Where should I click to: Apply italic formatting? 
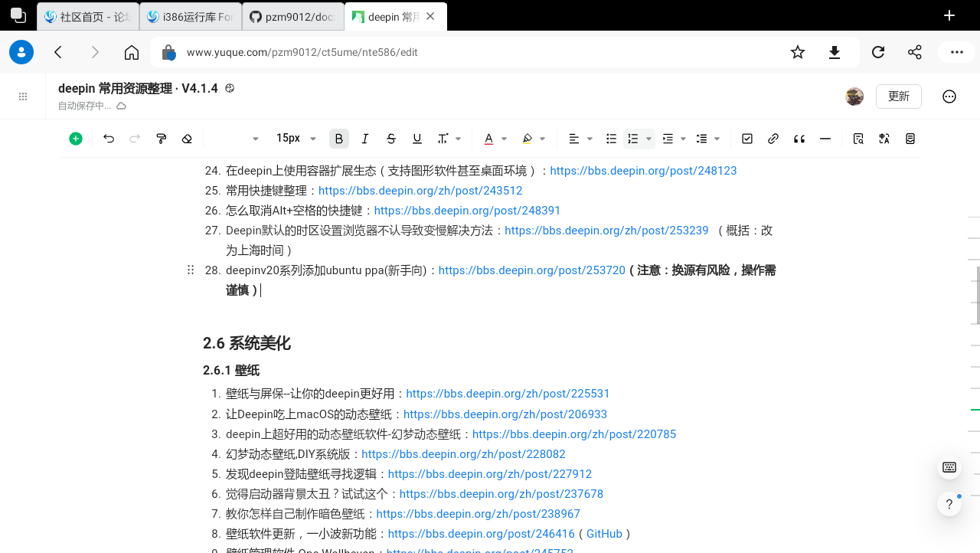point(364,138)
